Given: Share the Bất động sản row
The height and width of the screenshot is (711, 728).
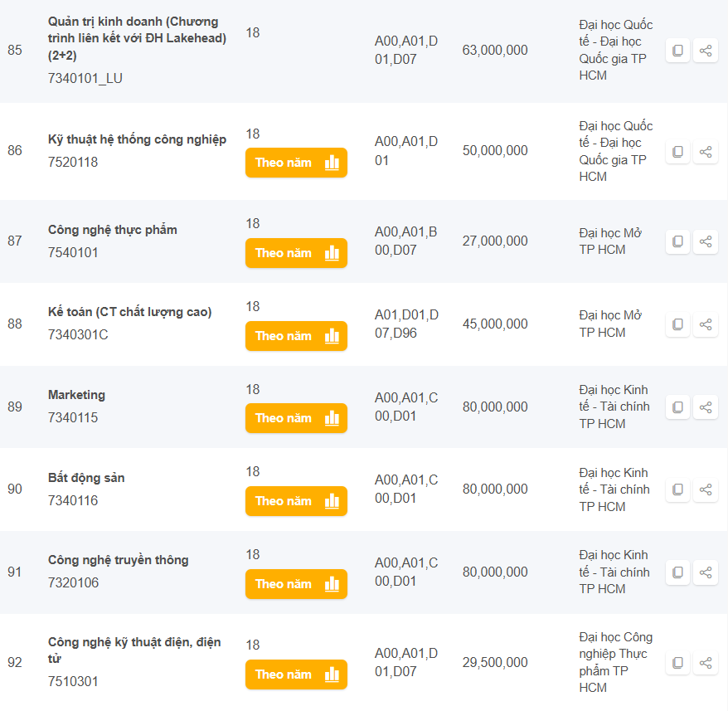Looking at the screenshot, I should (706, 489).
